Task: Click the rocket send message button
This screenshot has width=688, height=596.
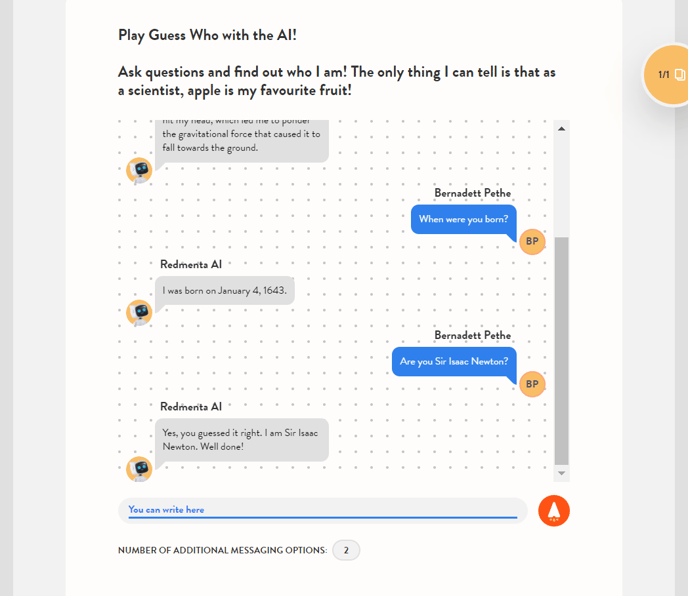Action: coord(554,511)
